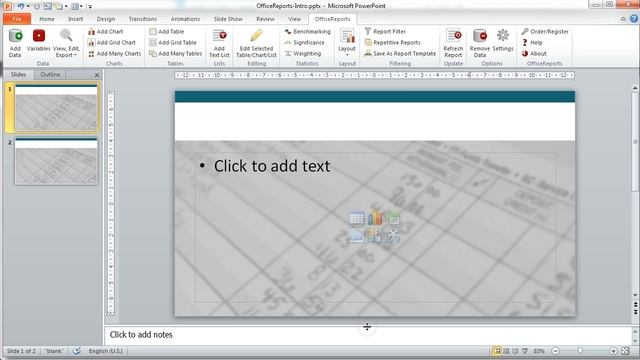Click Add Many Charts
Viewport: 640px width, 360px height.
pos(114,53)
